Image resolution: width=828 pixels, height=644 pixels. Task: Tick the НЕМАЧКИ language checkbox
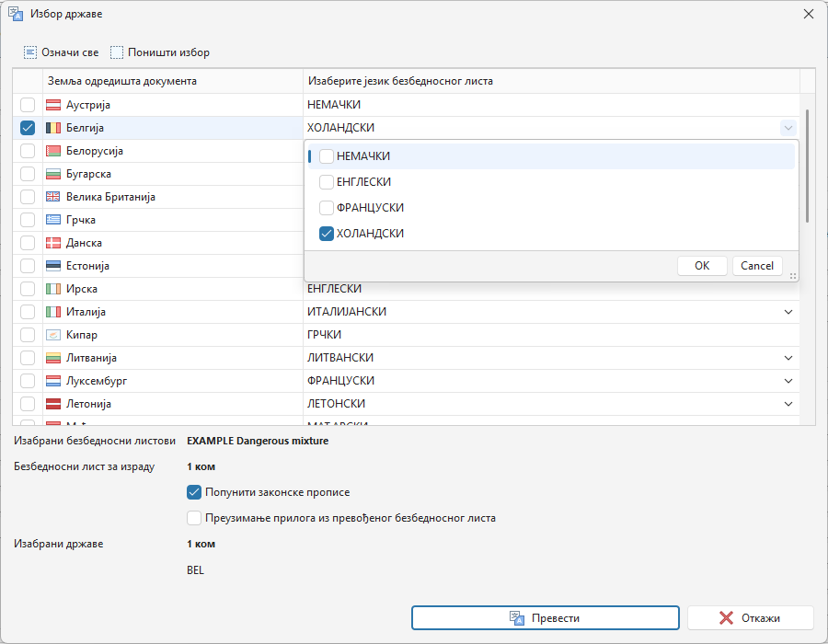click(x=327, y=156)
